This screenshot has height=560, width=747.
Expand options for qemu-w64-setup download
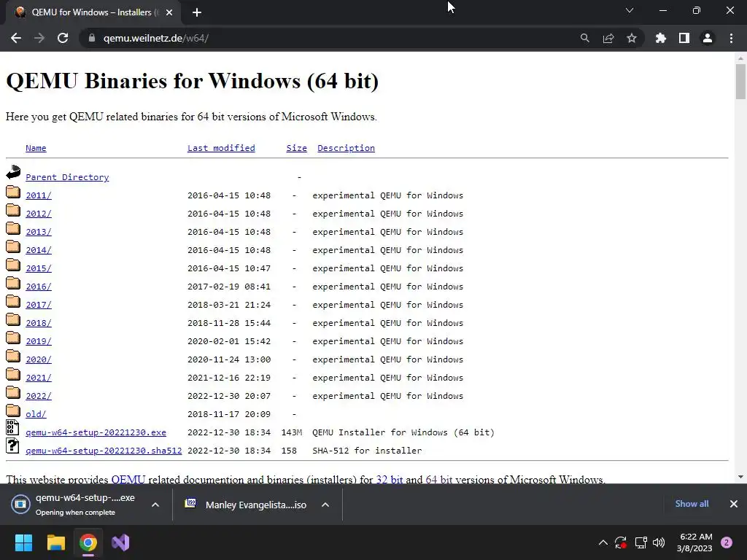[x=155, y=505]
